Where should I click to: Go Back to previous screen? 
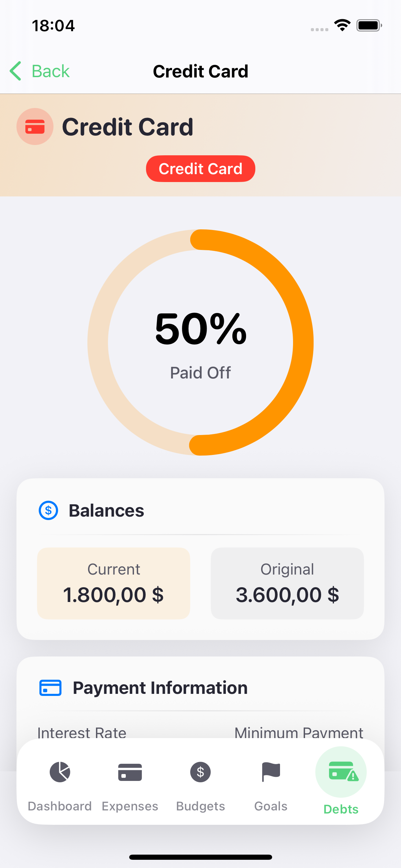coord(51,71)
